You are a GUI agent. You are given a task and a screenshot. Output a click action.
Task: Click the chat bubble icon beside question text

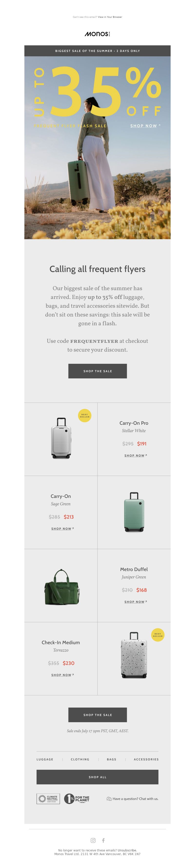109,799
